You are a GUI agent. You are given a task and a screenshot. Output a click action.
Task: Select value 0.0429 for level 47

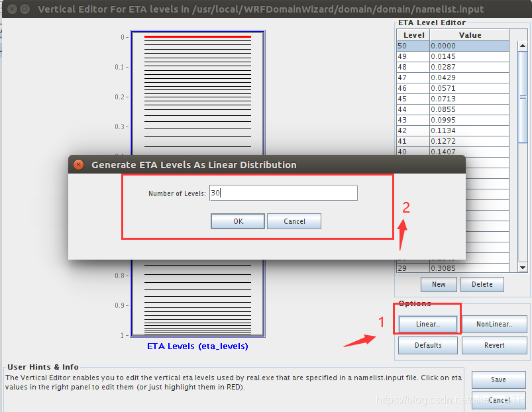coord(469,77)
